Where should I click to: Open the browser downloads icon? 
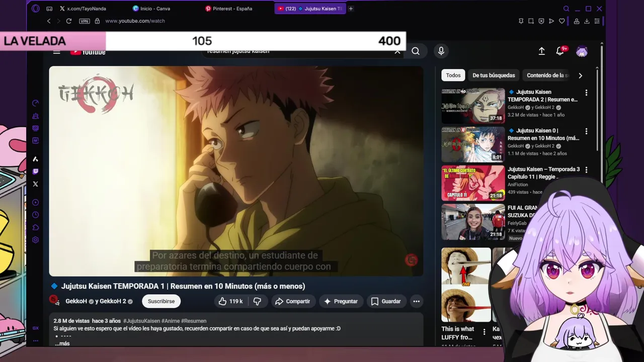pyautogui.click(x=587, y=21)
